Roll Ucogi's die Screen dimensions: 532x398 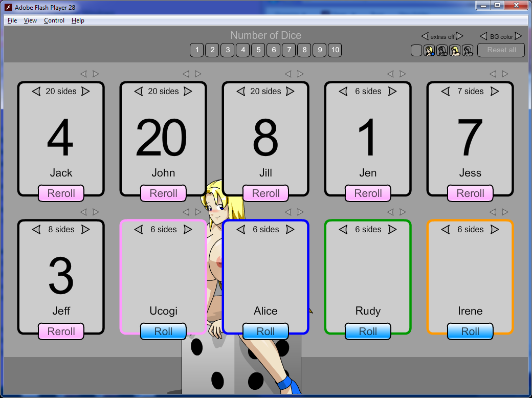coord(164,331)
